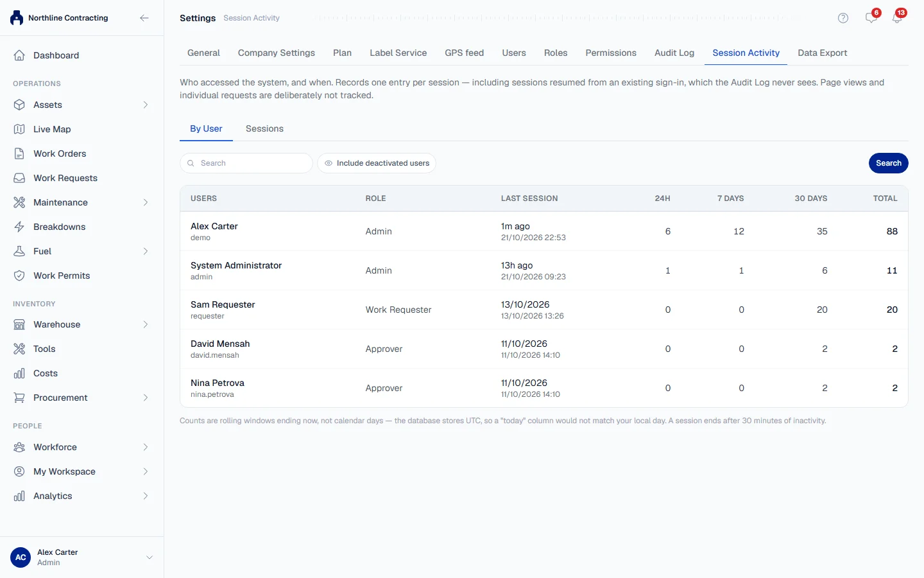Switch to the Audit Log tab
Viewport: 924px width, 578px height.
[674, 53]
